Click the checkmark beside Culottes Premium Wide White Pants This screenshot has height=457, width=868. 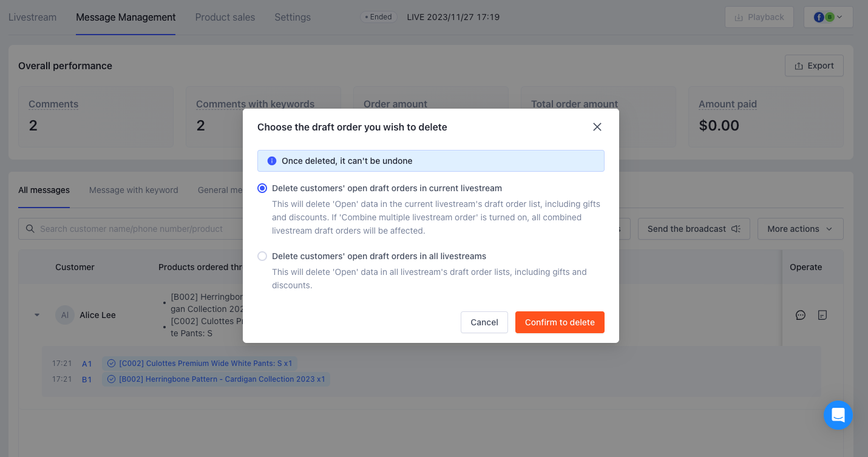[111, 363]
